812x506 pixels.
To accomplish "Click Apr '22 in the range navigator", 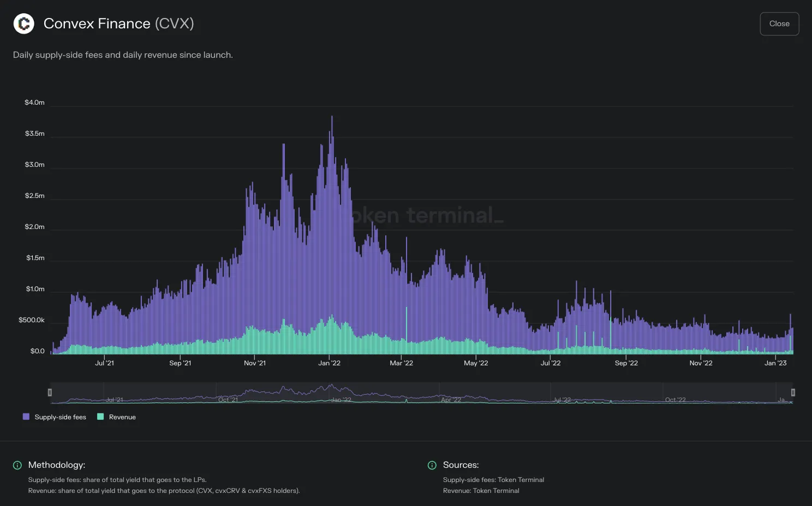I will tap(451, 400).
